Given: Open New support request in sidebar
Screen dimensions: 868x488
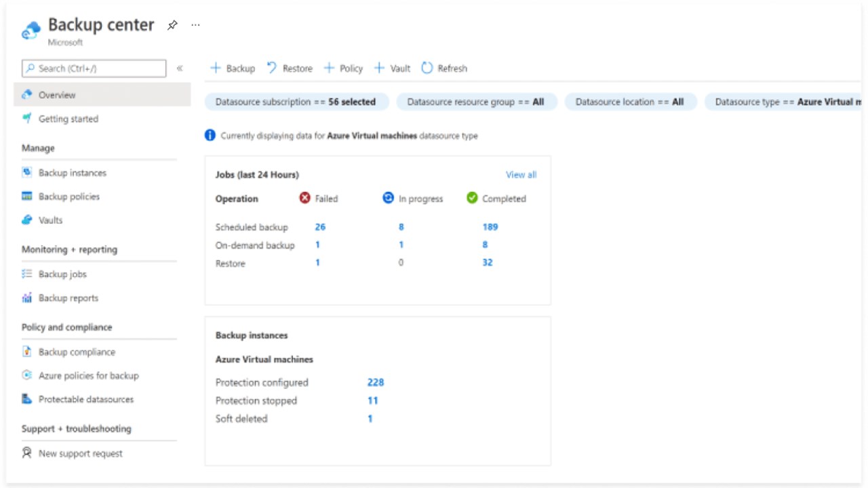Looking at the screenshot, I should pos(80,453).
